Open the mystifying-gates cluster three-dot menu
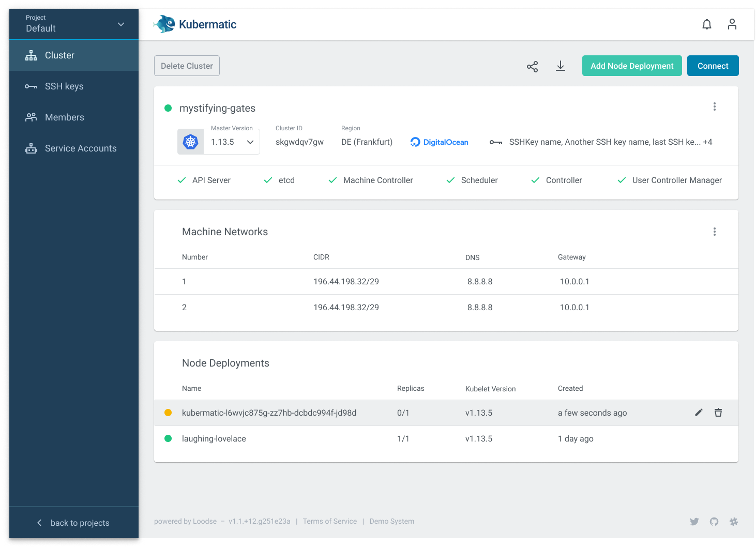 click(715, 106)
